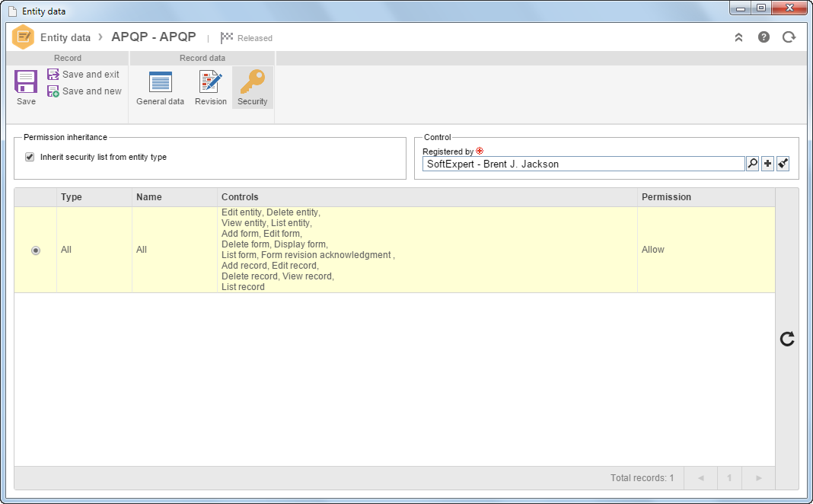Click the Save and exit icon
Image resolution: width=813 pixels, height=504 pixels.
(53, 74)
